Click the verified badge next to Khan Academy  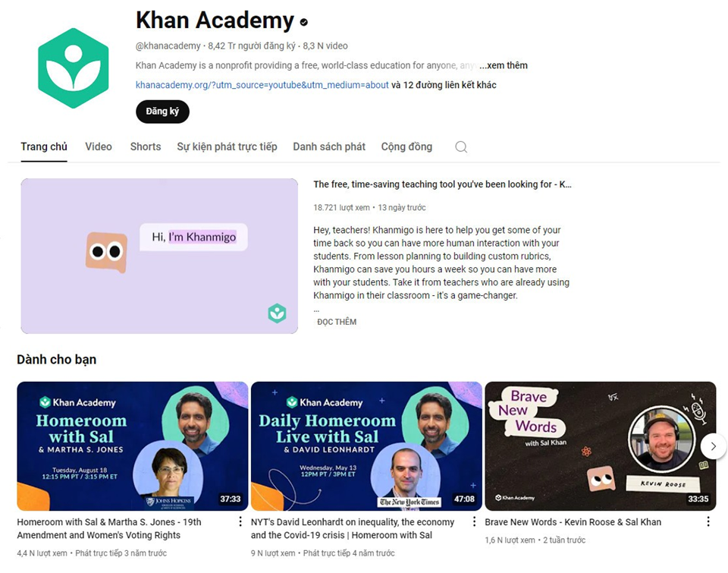(x=304, y=22)
